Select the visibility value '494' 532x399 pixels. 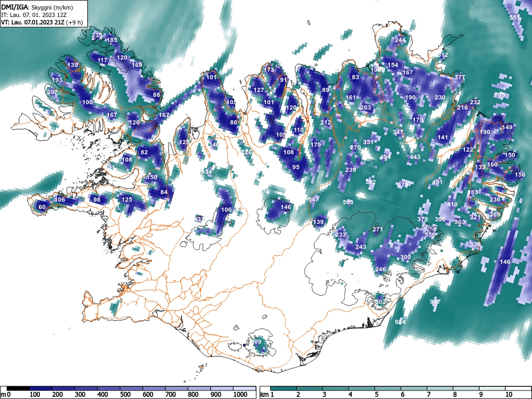[385, 157]
